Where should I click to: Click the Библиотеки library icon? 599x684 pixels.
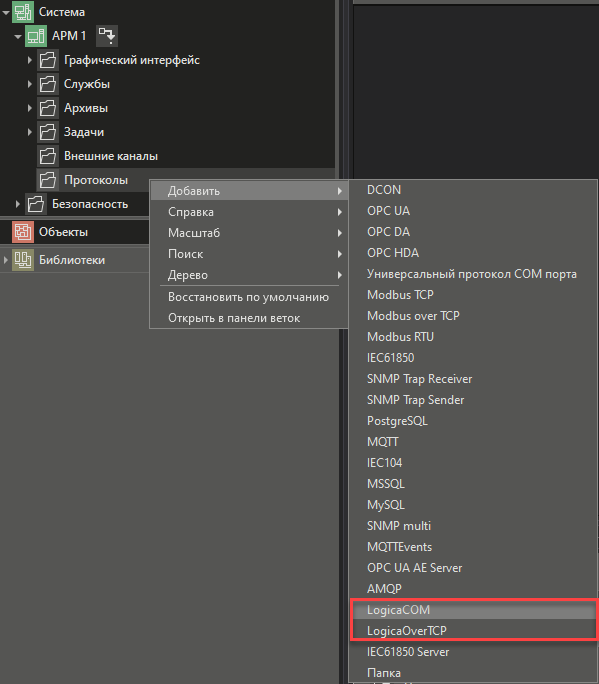point(23,260)
